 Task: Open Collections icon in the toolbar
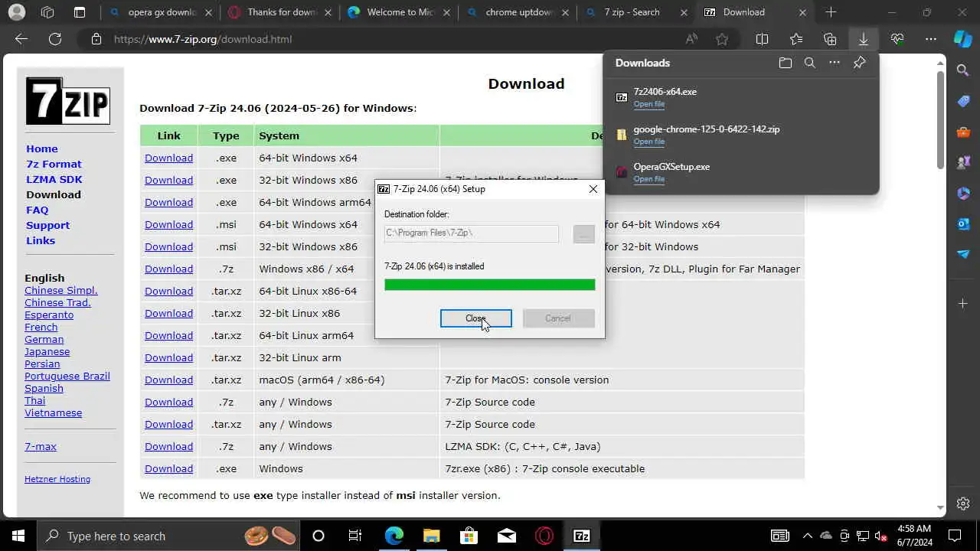pyautogui.click(x=830, y=39)
